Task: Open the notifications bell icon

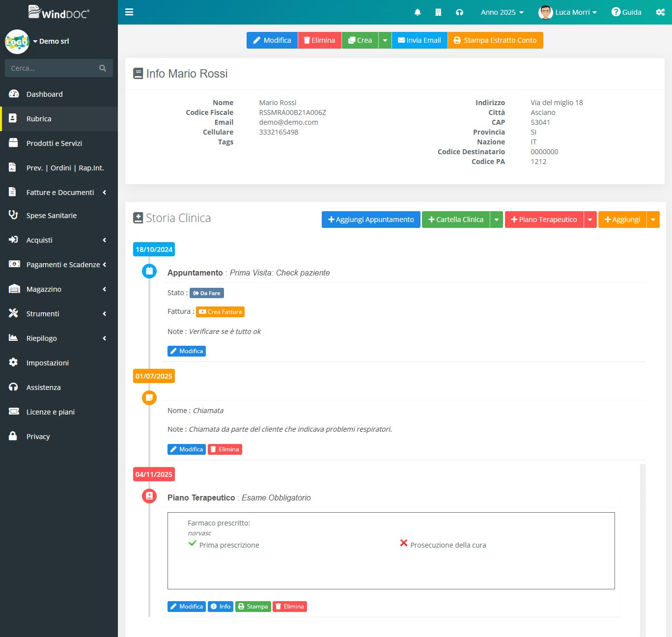Action: tap(418, 12)
